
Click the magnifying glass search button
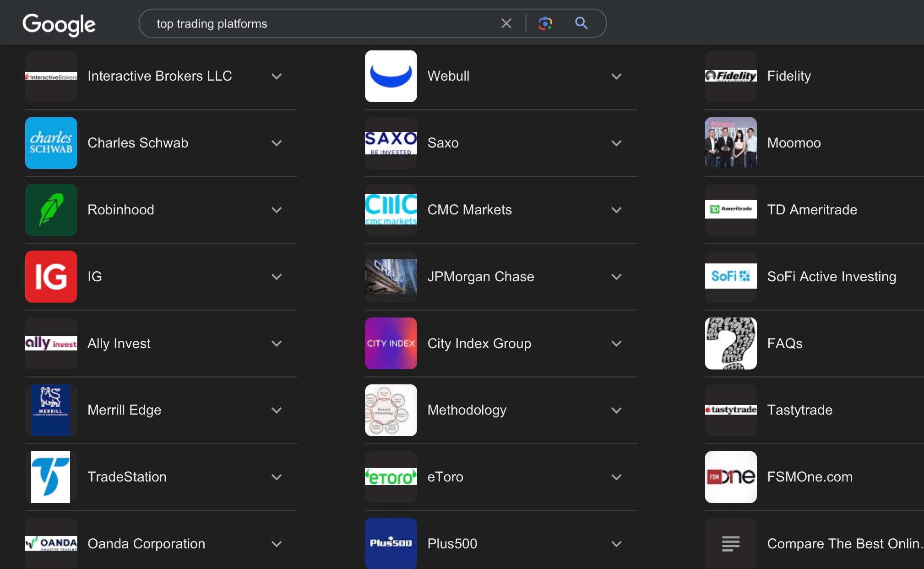pyautogui.click(x=581, y=23)
